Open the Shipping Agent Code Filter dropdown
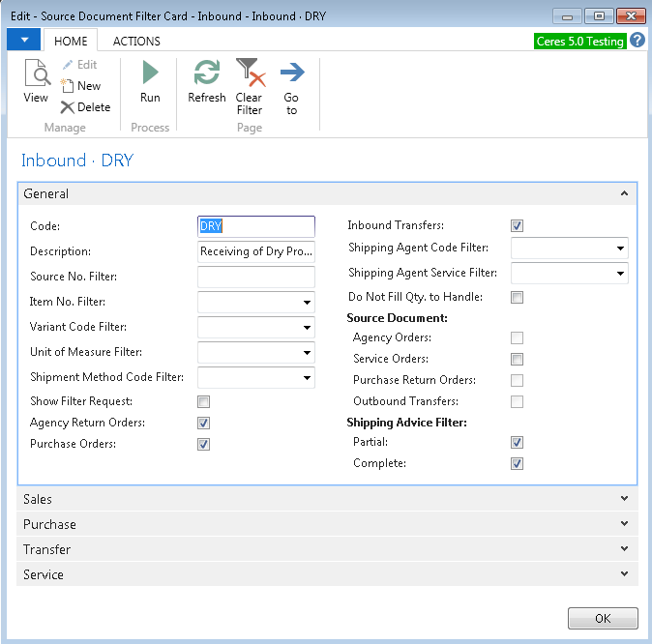652x644 pixels. click(x=619, y=249)
